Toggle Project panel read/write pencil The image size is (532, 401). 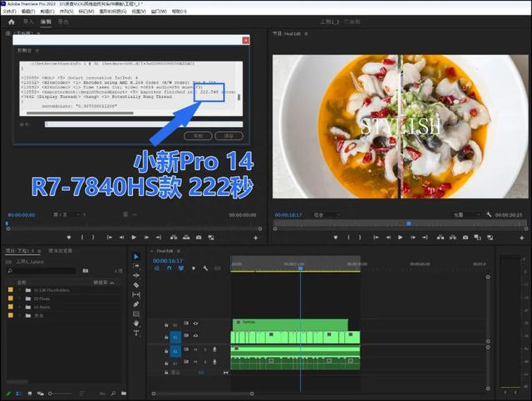pyautogui.click(x=8, y=394)
